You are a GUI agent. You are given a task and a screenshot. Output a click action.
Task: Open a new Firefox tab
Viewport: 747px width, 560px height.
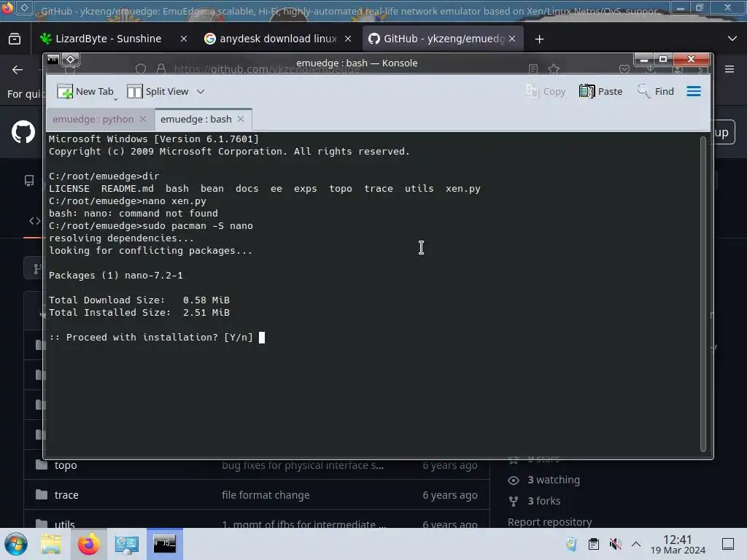539,39
